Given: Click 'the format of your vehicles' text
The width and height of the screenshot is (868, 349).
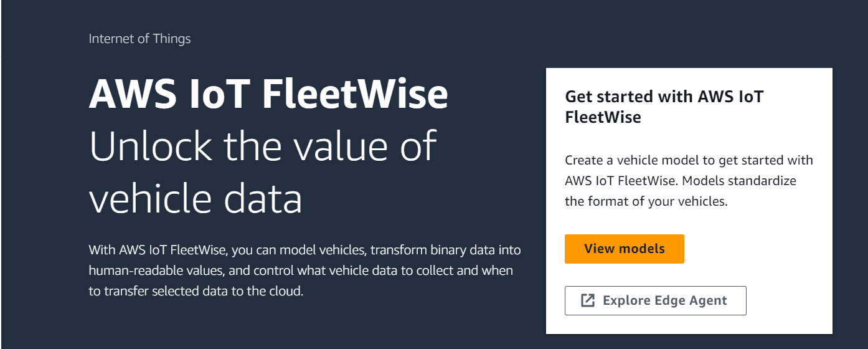Looking at the screenshot, I should pyautogui.click(x=646, y=202).
